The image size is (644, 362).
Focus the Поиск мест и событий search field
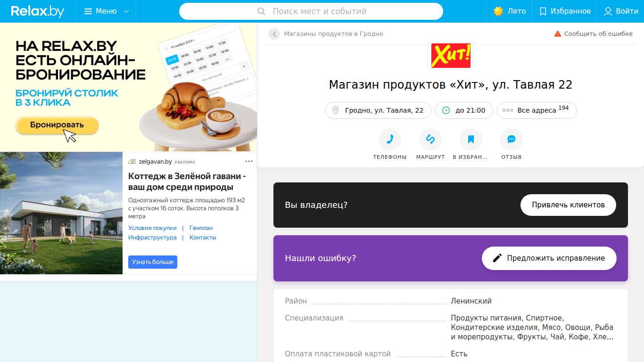(x=311, y=11)
